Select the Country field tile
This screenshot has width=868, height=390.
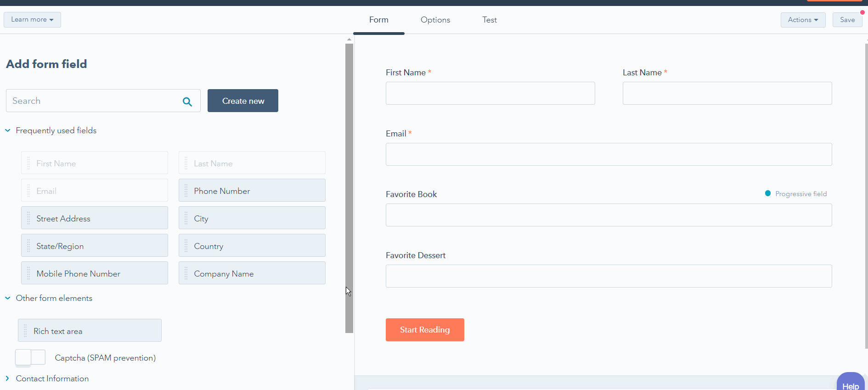[252, 245]
